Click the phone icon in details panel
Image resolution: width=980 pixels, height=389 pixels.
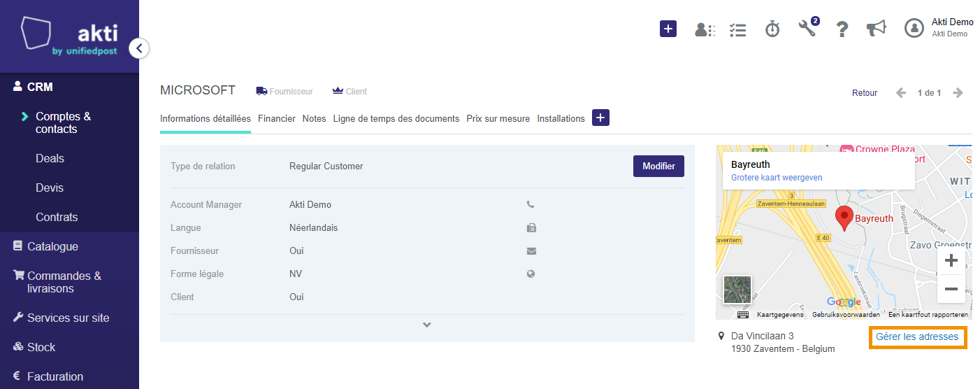tap(531, 205)
